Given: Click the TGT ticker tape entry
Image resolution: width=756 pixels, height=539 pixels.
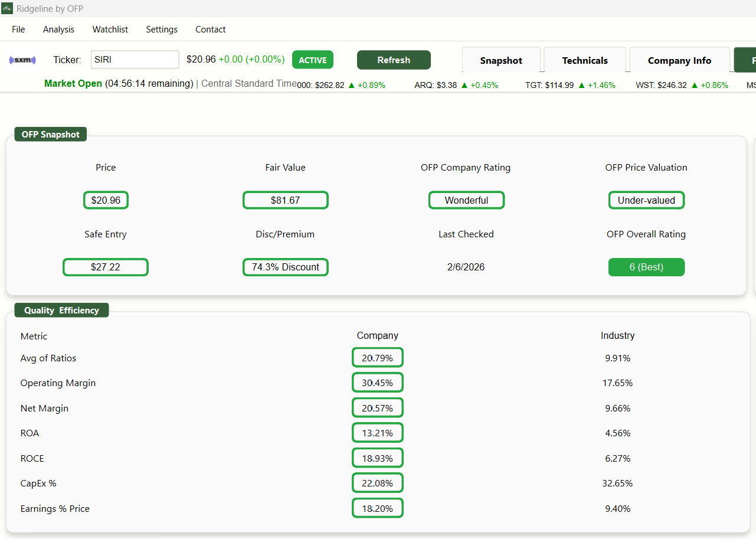Looking at the screenshot, I should [x=570, y=85].
